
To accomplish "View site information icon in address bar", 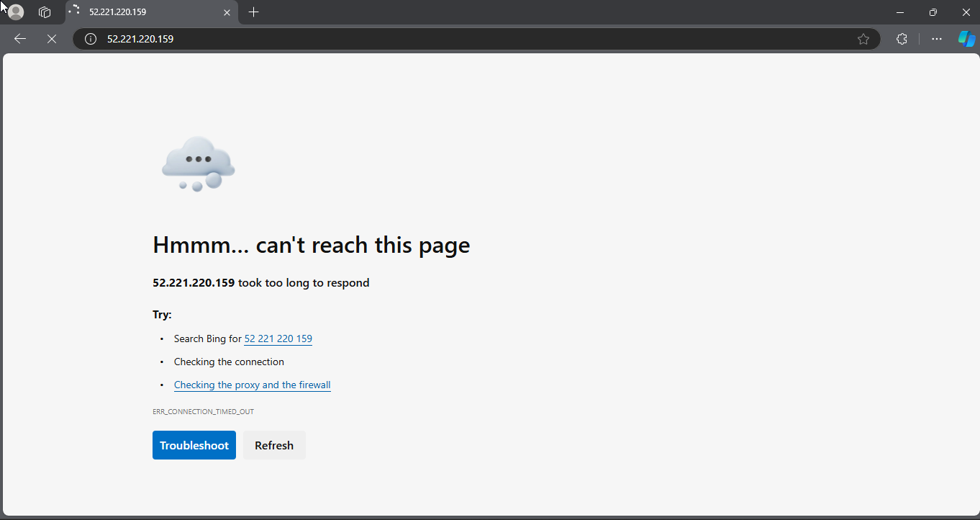I will 91,39.
